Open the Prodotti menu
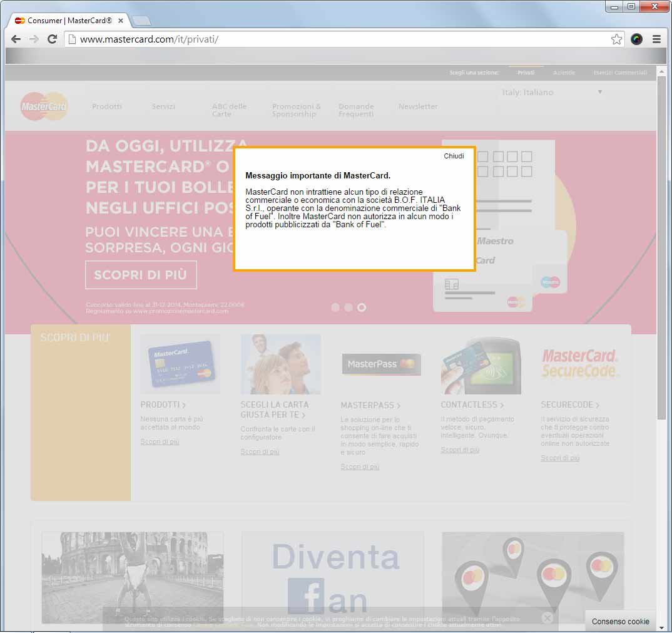Screen dimensions: 672x633 pos(107,106)
